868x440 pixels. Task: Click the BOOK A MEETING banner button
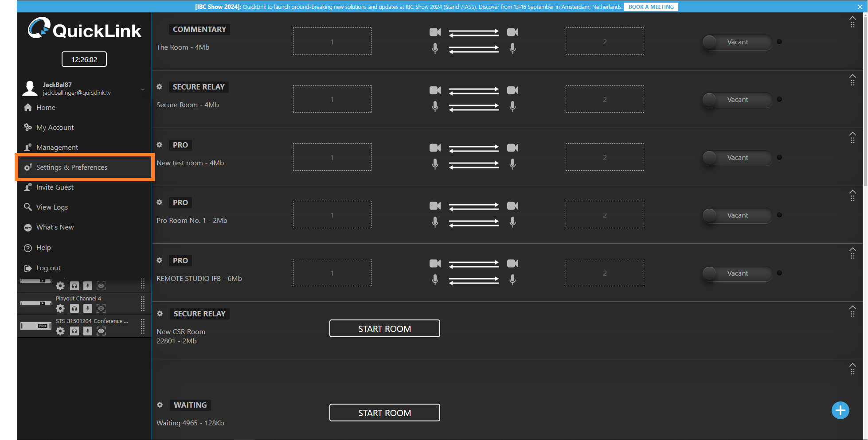click(651, 7)
